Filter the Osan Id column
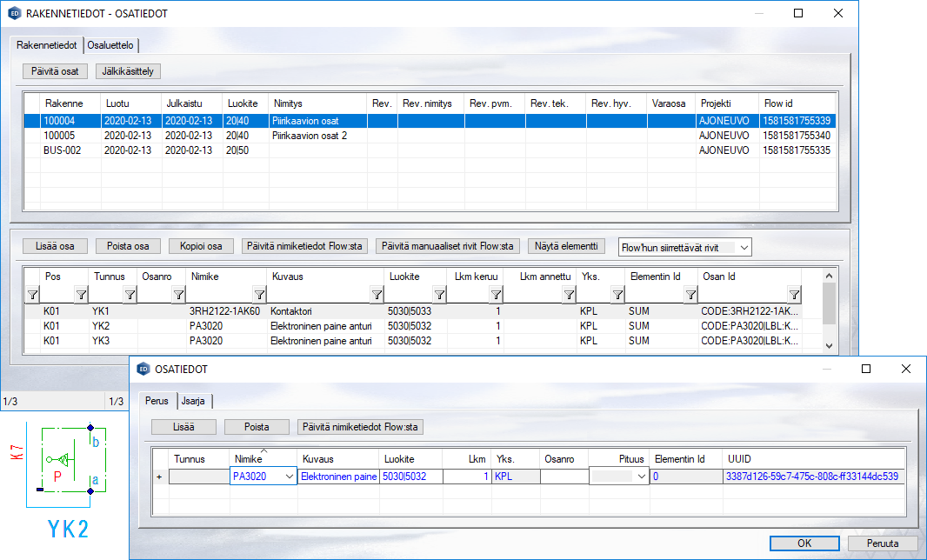The height and width of the screenshot is (560, 927). tap(793, 295)
